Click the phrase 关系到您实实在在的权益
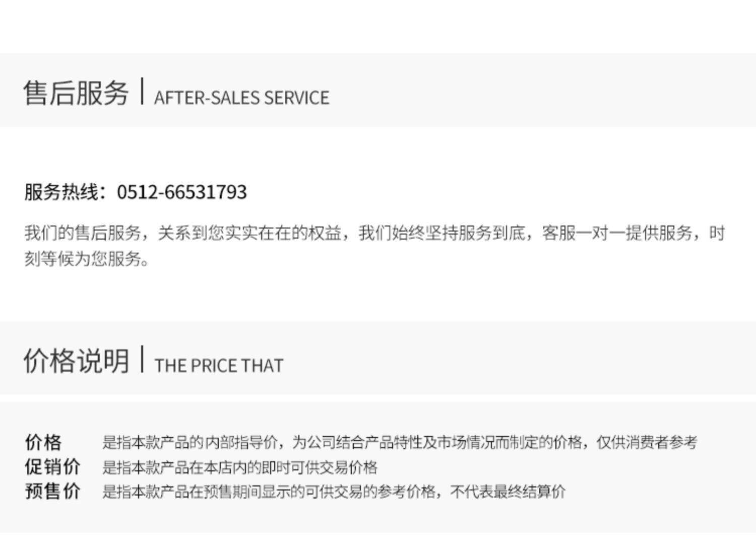Viewport: 756px width, 540px height. (x=249, y=233)
